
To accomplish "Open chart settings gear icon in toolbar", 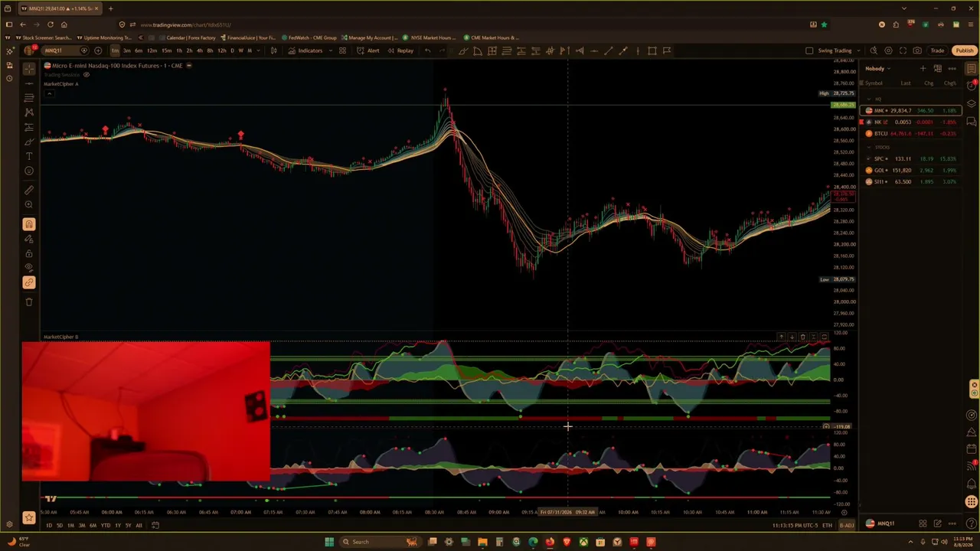I will coord(888,51).
